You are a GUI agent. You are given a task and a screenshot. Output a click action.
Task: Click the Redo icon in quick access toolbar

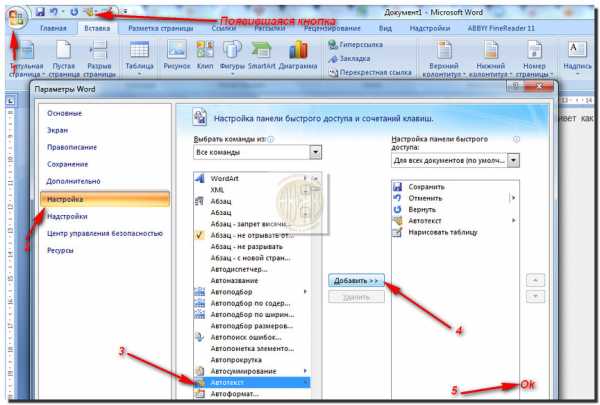(x=74, y=12)
